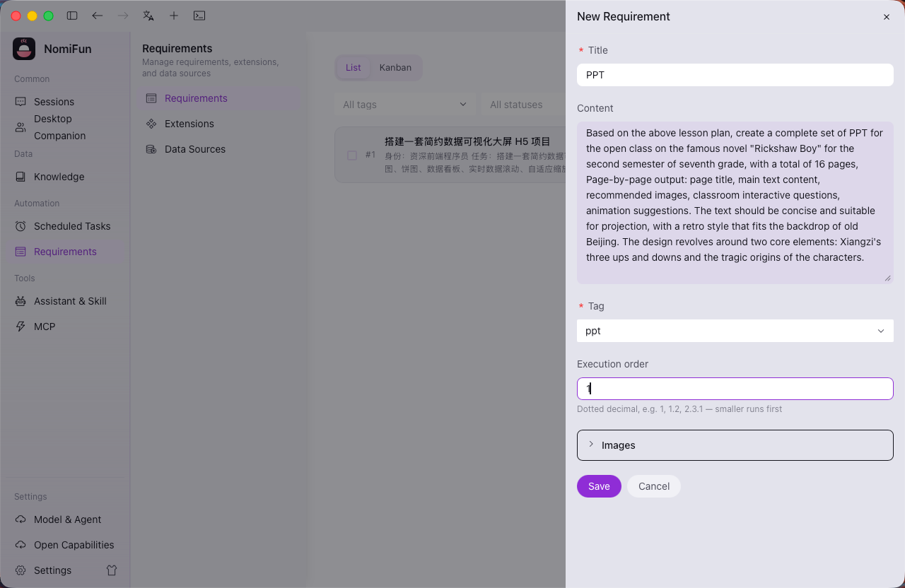Open requirement titled 搭建一套简约数据可视化大屏 H5 项目
Screen dimensions: 905x588
pyautogui.click(x=467, y=141)
